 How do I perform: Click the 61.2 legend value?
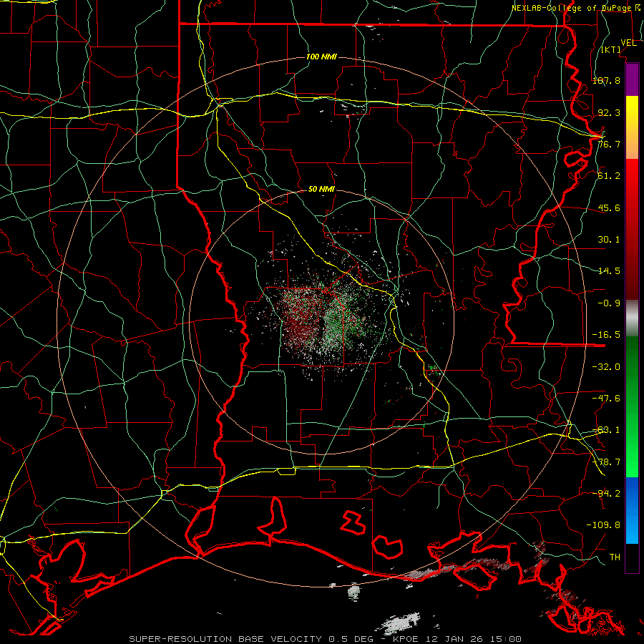pyautogui.click(x=609, y=176)
